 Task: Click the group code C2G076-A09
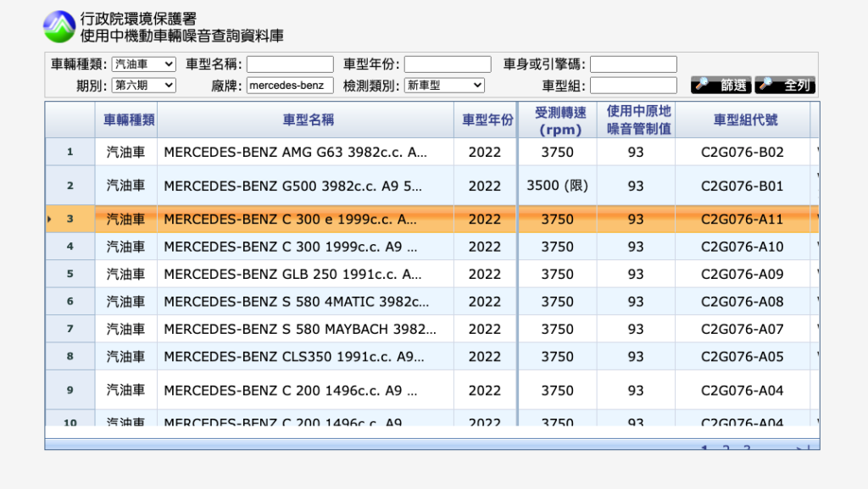tap(743, 275)
